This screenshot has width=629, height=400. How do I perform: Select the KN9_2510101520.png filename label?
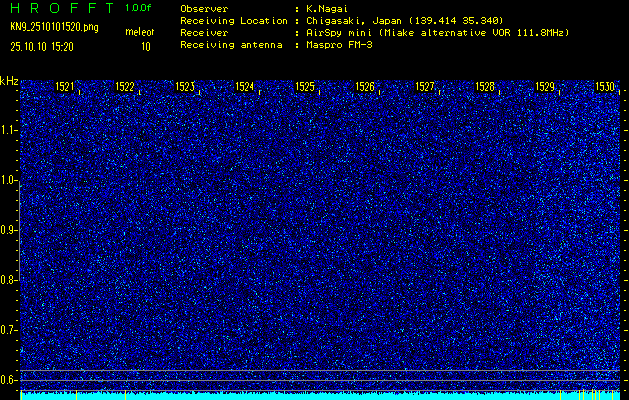(x=54, y=27)
